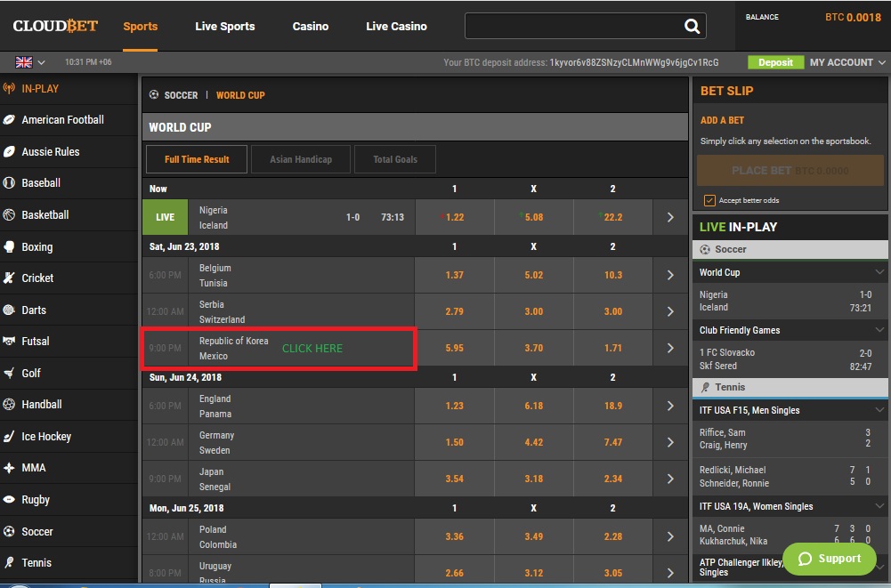Open the MY ACCOUNT dropdown
The image size is (891, 588).
point(847,62)
